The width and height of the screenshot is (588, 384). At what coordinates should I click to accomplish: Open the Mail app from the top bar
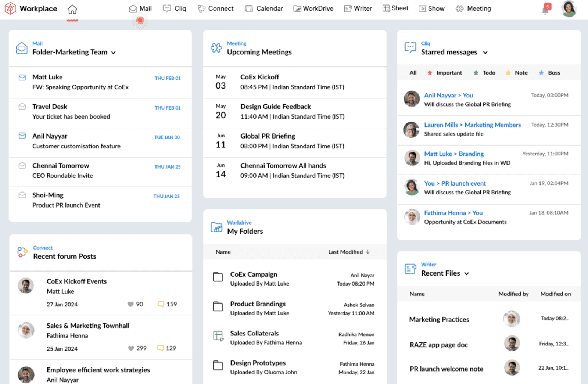click(140, 8)
